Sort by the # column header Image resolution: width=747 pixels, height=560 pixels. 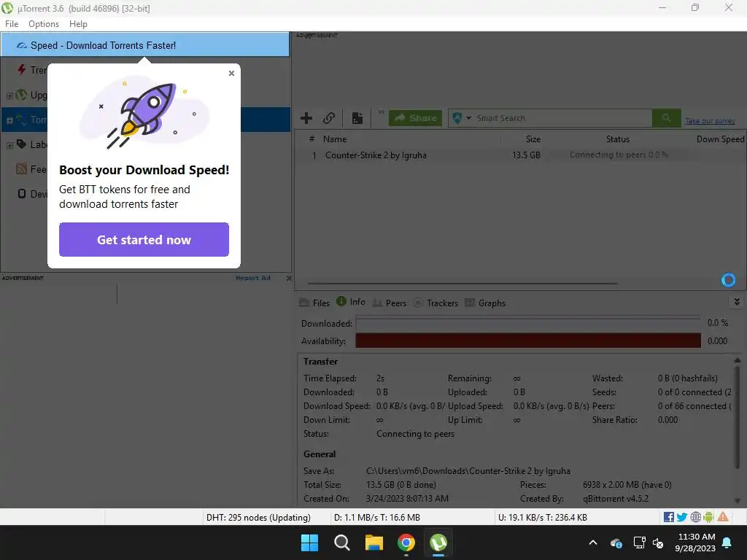coord(311,139)
